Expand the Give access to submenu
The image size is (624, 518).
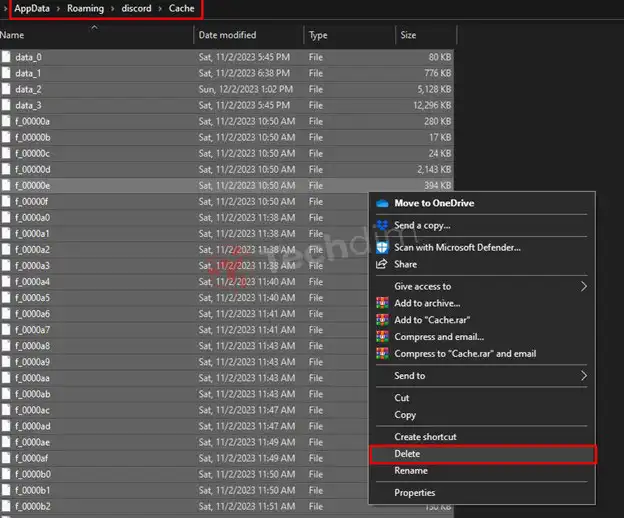(x=583, y=286)
